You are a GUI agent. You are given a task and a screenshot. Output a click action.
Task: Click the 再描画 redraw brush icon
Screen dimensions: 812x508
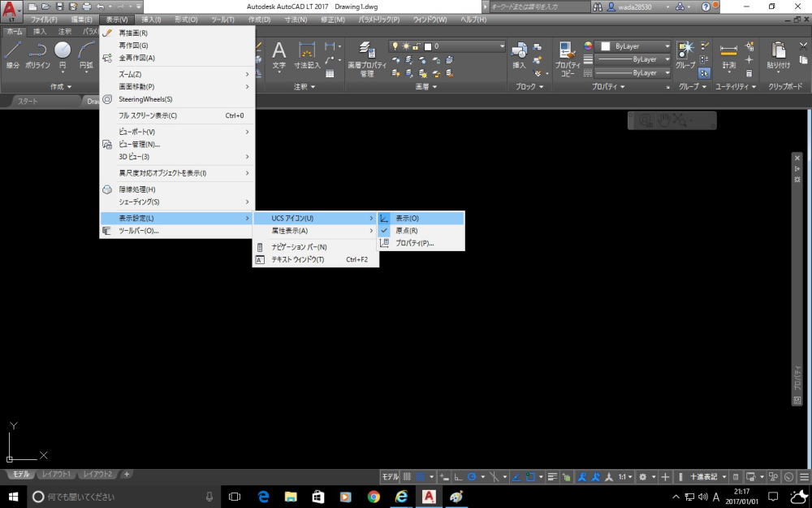107,33
